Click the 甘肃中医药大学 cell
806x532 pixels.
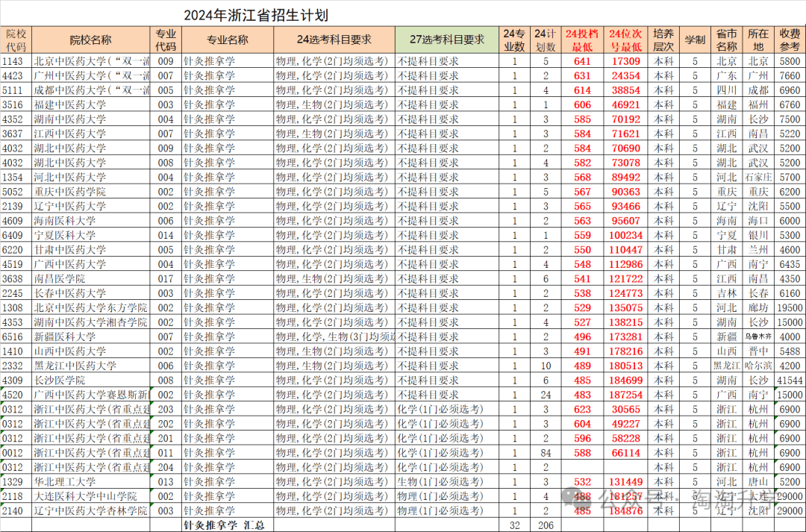(91, 250)
